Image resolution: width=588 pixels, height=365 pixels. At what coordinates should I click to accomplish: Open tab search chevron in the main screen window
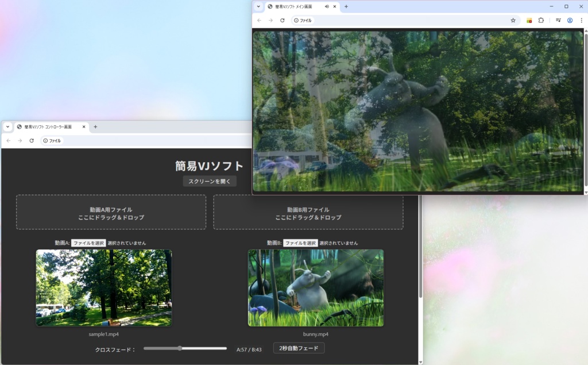pyautogui.click(x=258, y=7)
